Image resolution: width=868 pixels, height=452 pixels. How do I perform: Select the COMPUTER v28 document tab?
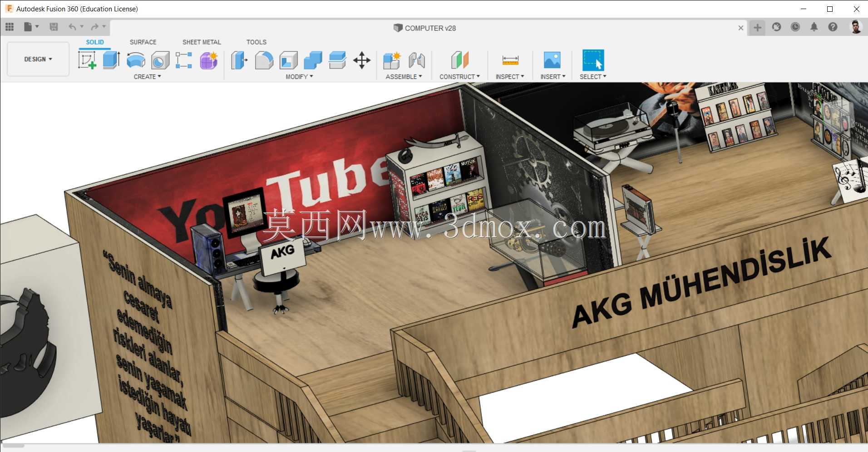[x=424, y=28]
